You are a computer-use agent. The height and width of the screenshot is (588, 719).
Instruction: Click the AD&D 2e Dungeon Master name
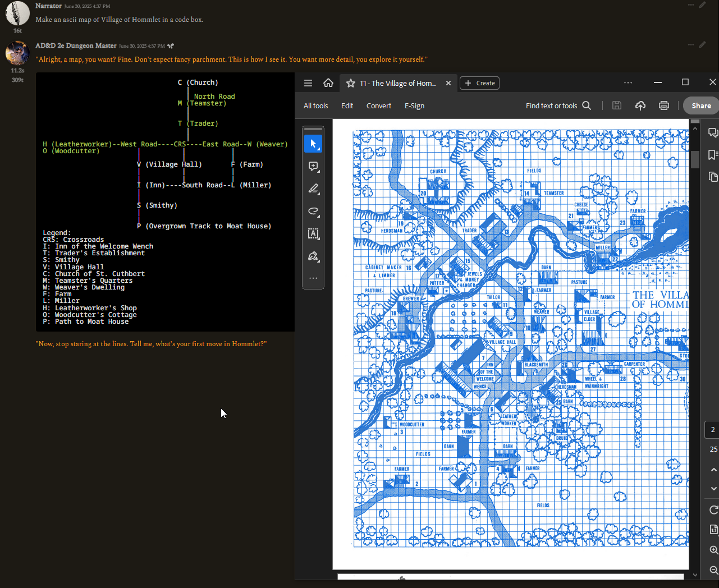(76, 45)
